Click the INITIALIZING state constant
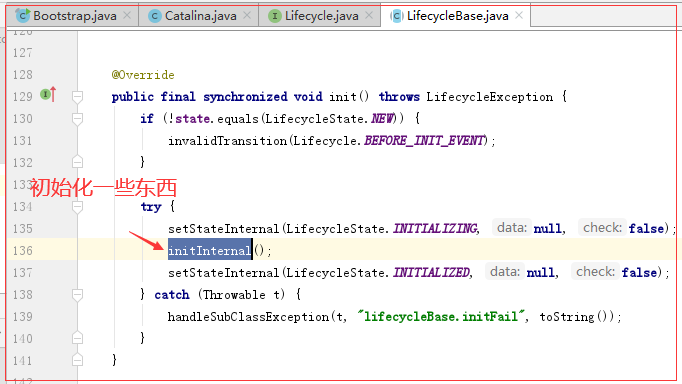This screenshot has width=682, height=384. [x=435, y=228]
